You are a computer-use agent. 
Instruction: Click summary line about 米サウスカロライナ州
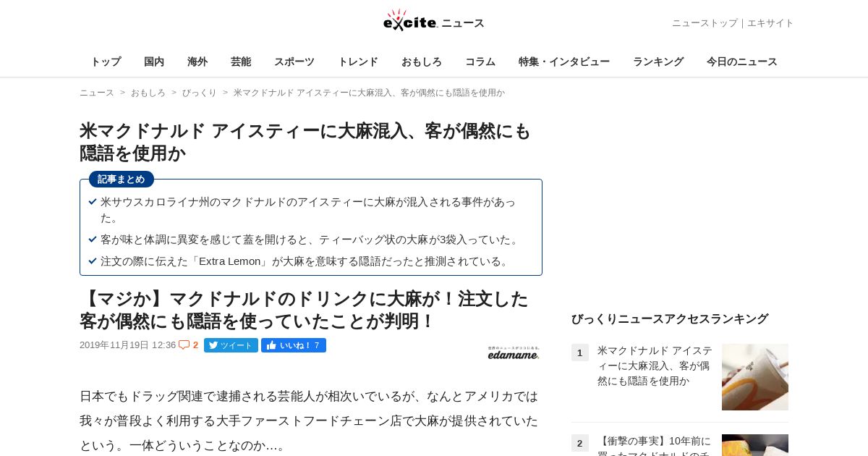(308, 210)
